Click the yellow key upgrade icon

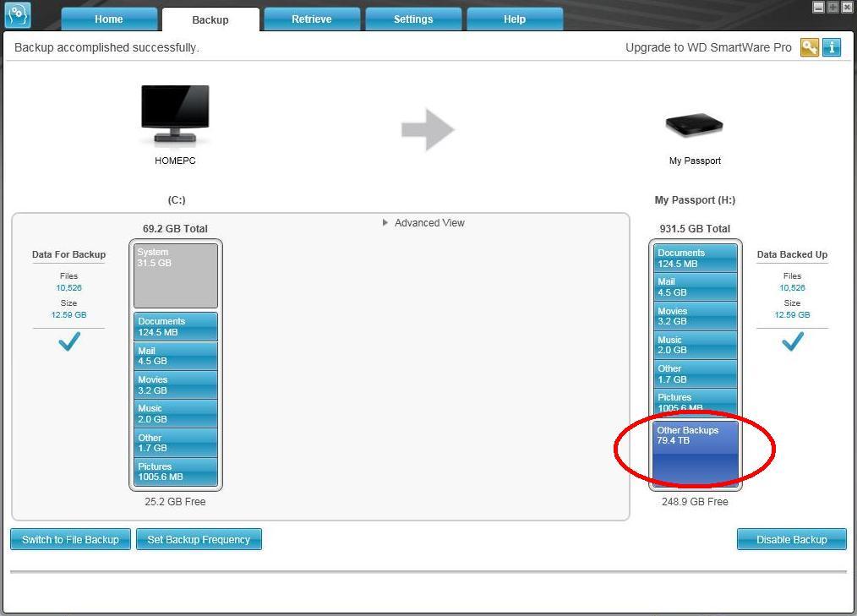point(810,47)
